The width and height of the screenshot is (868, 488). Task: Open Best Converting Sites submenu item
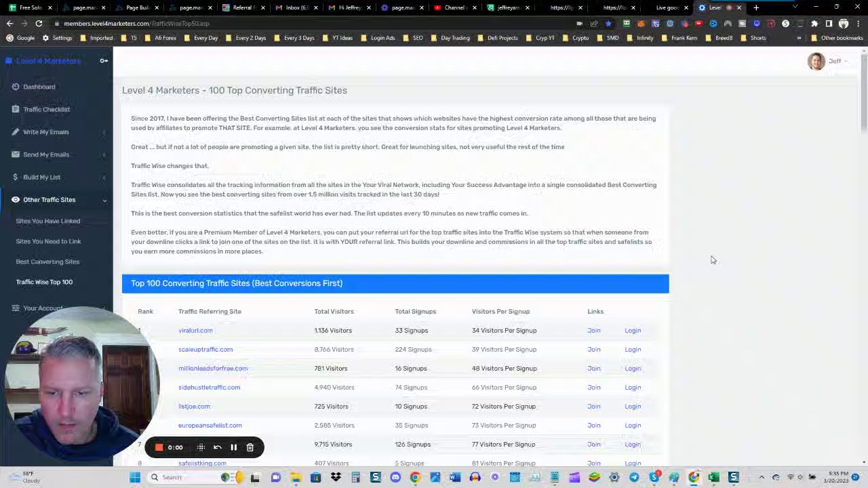pyautogui.click(x=47, y=262)
